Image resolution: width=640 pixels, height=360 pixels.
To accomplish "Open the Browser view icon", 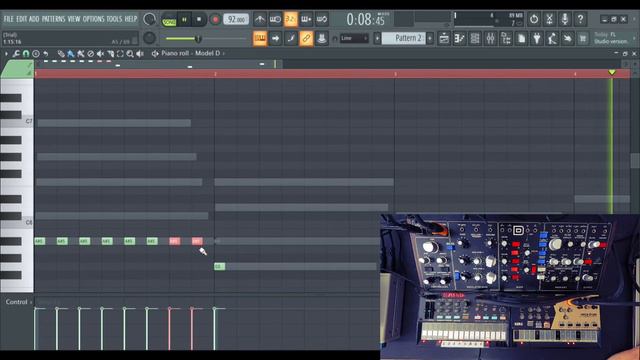I will pyautogui.click(x=506, y=38).
